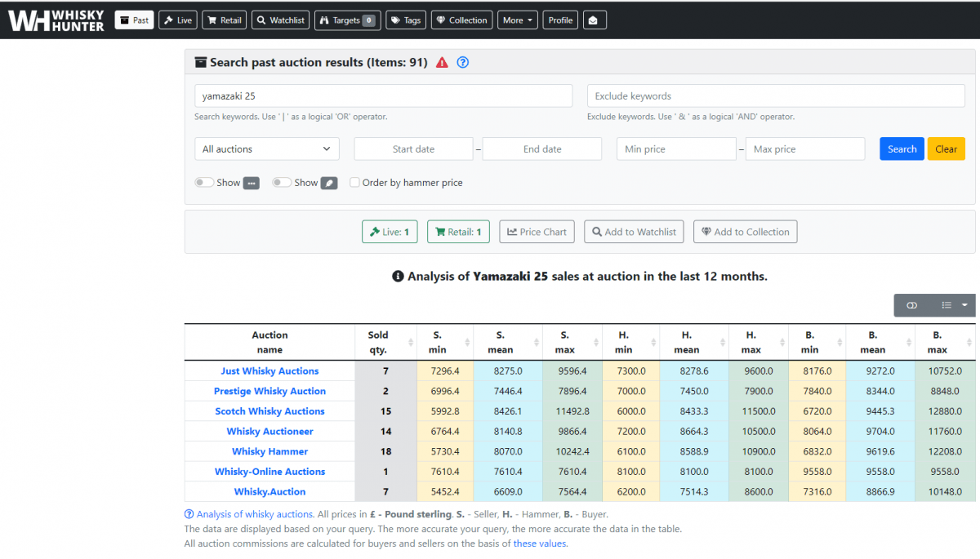Open the table columns list dropdown
980x559 pixels.
click(953, 305)
